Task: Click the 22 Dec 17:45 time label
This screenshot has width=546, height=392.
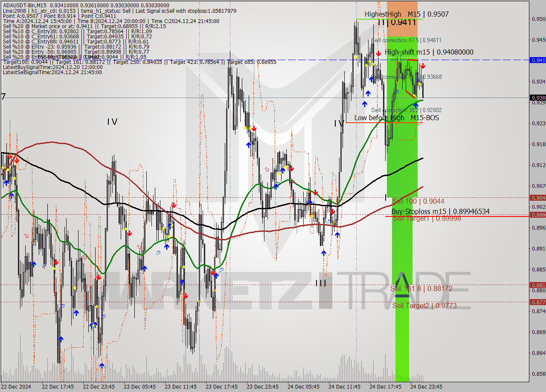Action: click(58, 387)
